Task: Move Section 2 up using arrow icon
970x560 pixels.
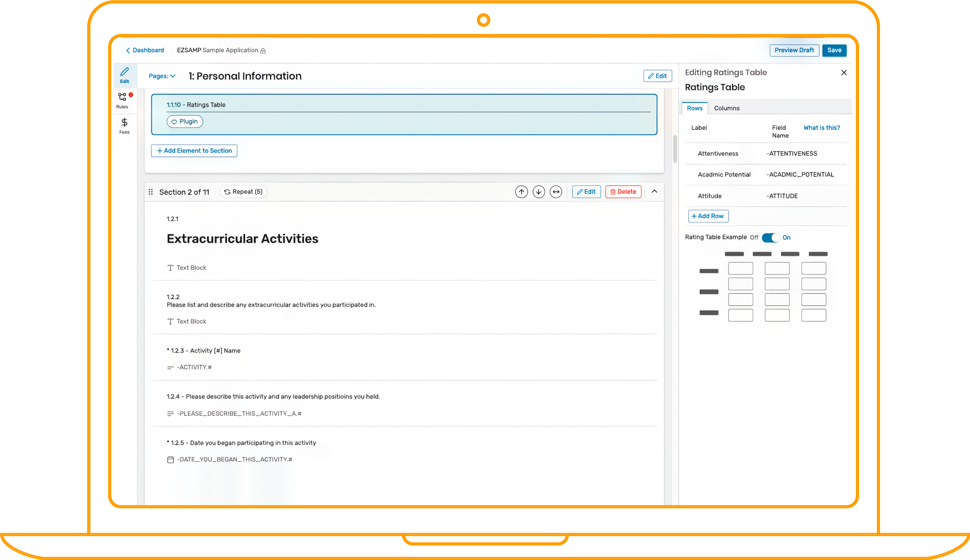Action: [x=521, y=191]
